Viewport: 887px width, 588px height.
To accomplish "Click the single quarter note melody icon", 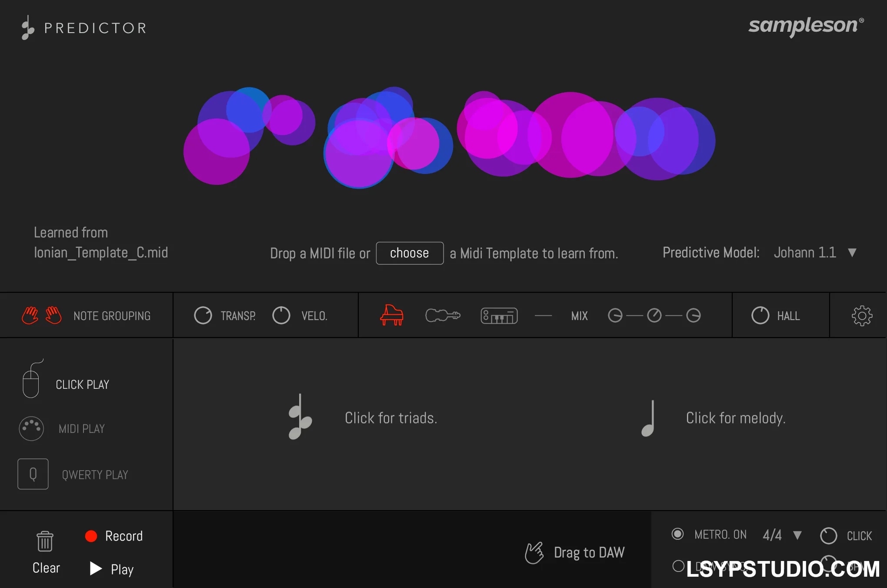I will click(648, 418).
